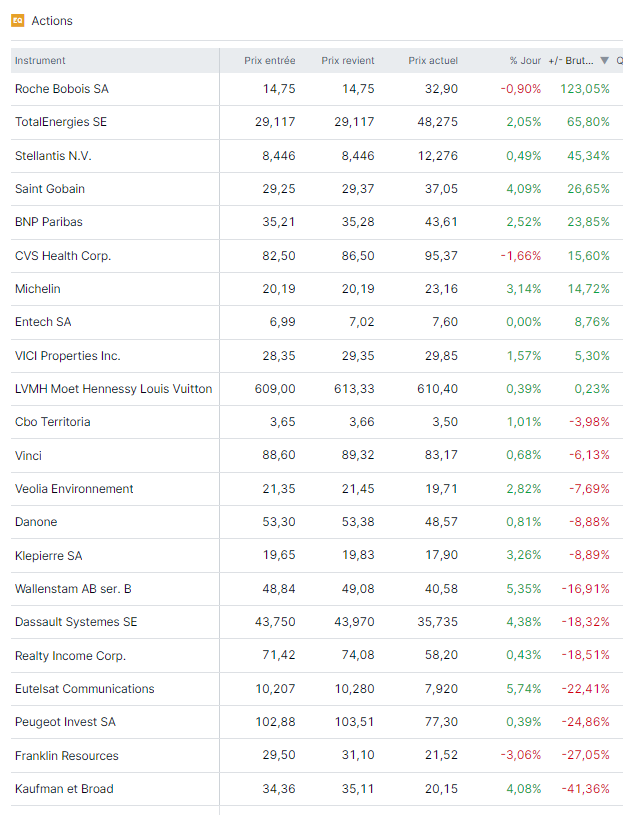Click Danone entry price 53,30
Viewport: 623px width, 815px height.
click(279, 522)
